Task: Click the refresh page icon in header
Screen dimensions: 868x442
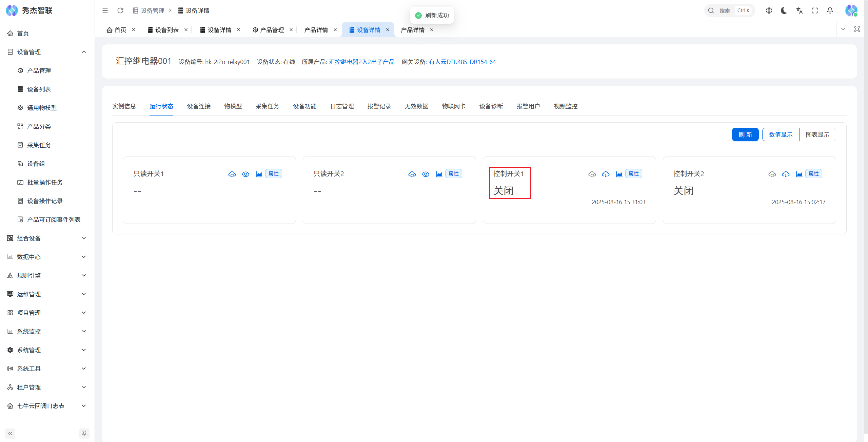Action: pos(120,10)
